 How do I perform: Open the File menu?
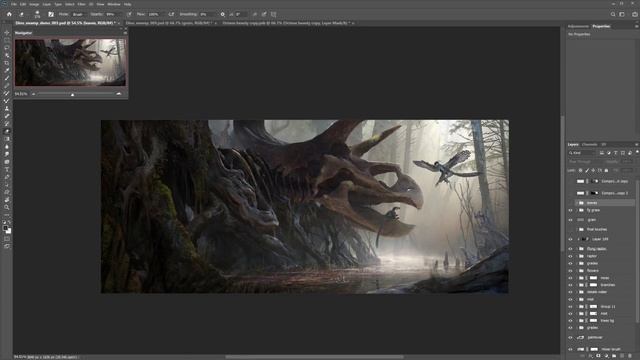click(x=14, y=4)
